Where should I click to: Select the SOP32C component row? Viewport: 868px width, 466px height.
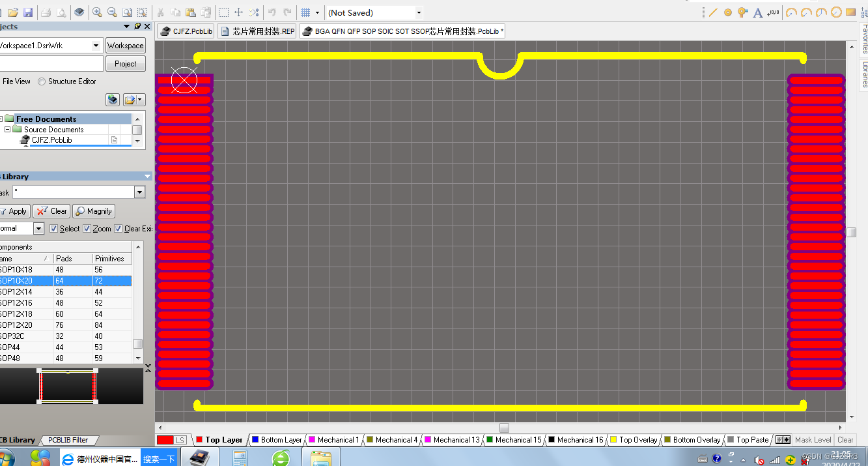click(x=66, y=336)
